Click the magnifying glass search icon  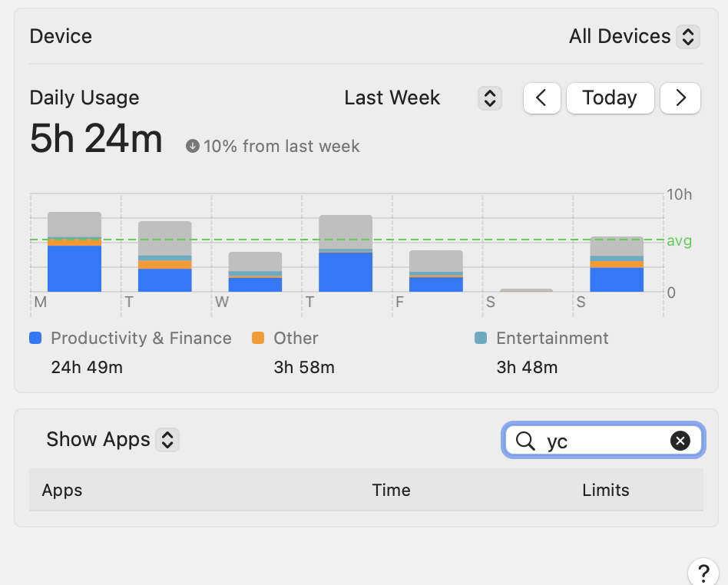[525, 441]
